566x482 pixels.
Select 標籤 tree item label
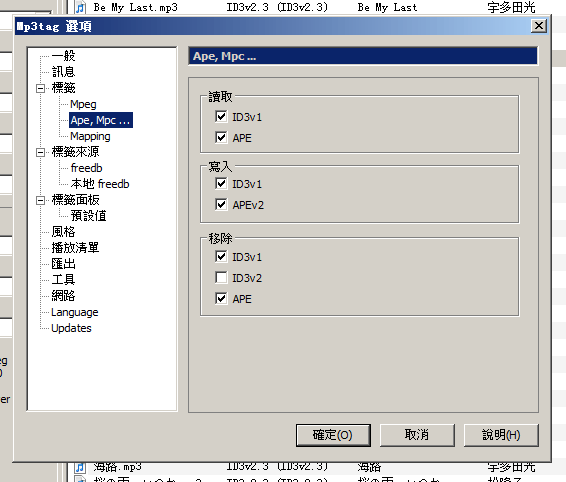click(x=63, y=88)
